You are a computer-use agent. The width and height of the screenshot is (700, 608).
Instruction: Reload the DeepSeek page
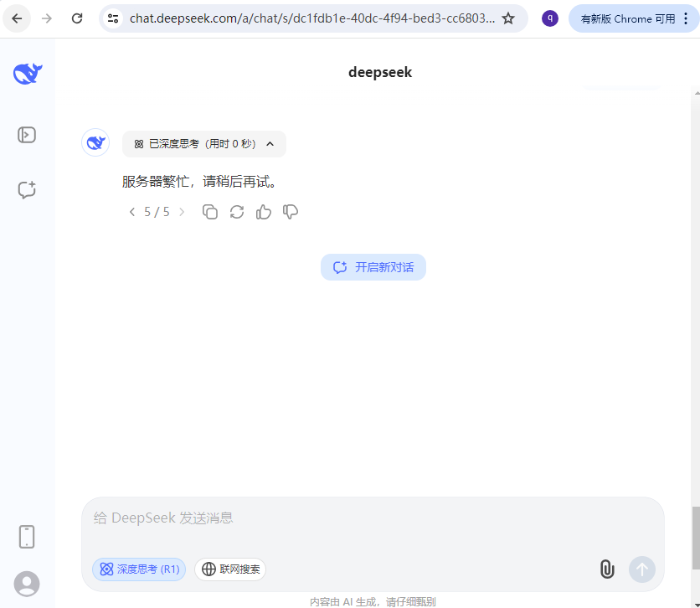coord(77,18)
